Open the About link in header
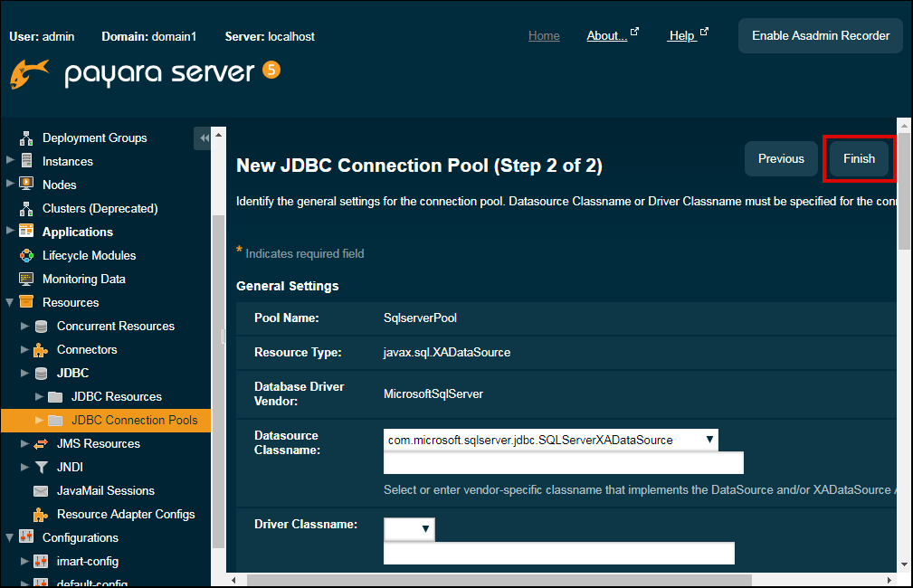913x588 pixels. click(606, 36)
